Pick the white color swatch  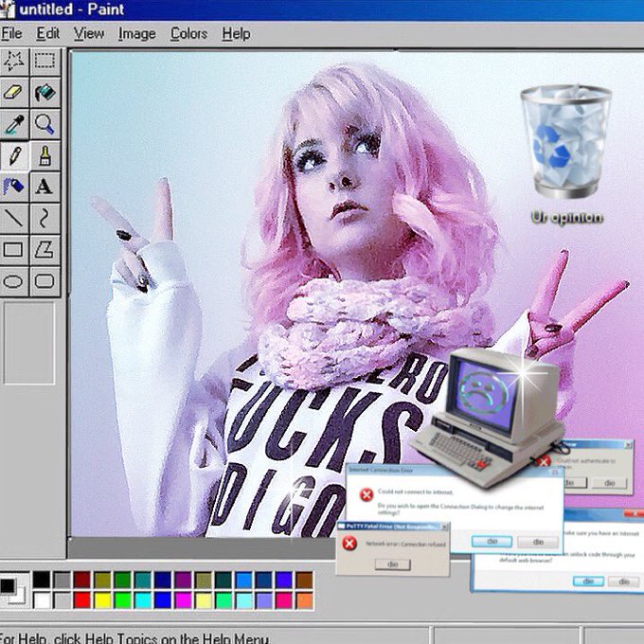[42, 600]
